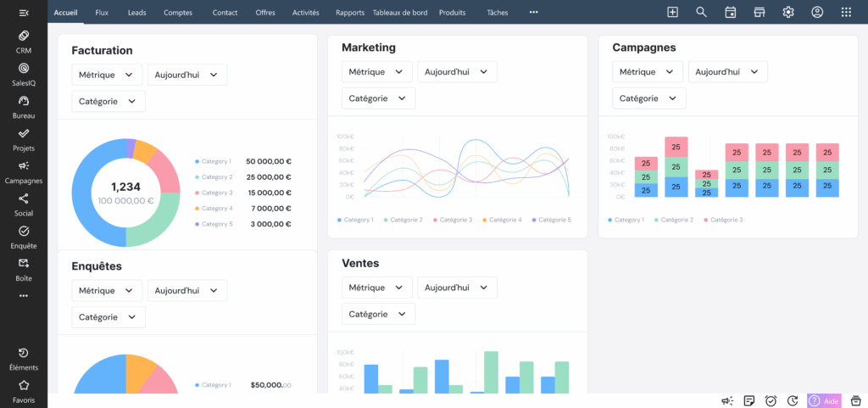Open Catégorie dropdown in Enquêtes
868x408 pixels.
(108, 316)
